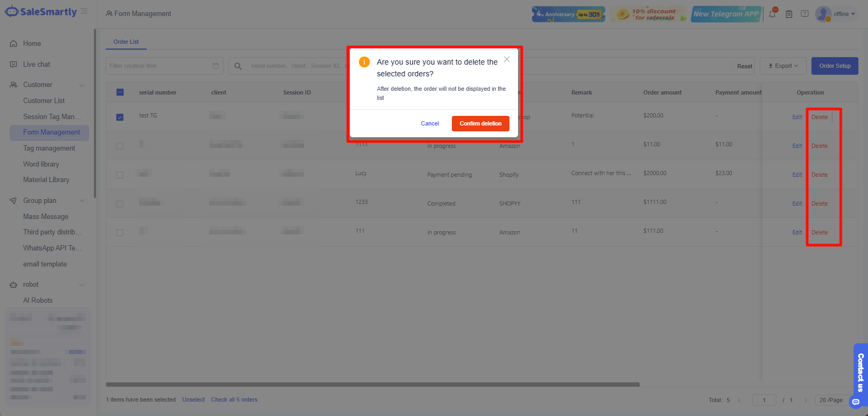Viewport: 868px width, 416px height.
Task: Edit the Lucy order row
Action: [x=797, y=175]
